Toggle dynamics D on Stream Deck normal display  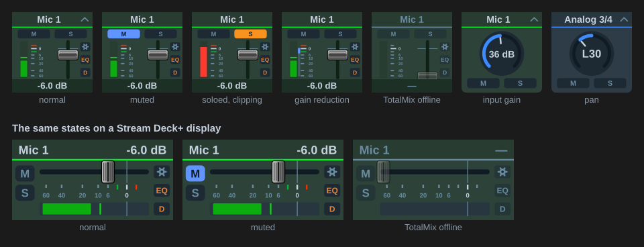162,209
